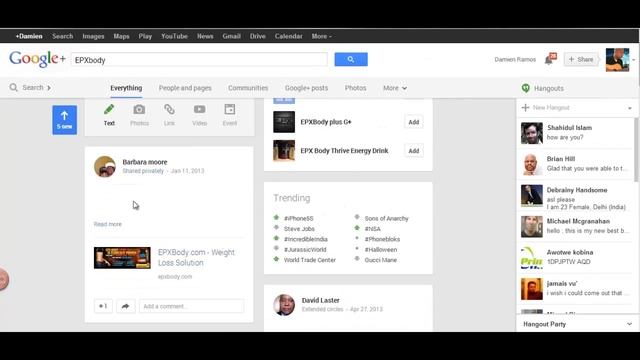Open the Hangouts icon in header
This screenshot has height=360, width=640.
(526, 88)
